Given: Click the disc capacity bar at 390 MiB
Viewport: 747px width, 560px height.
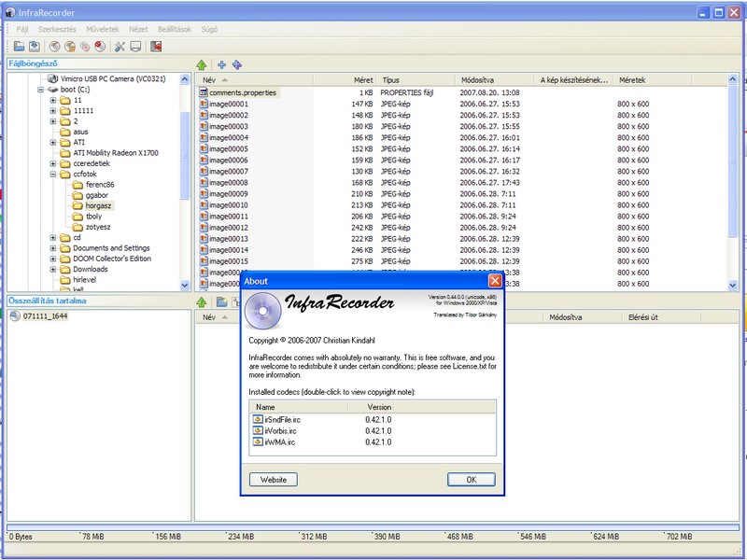Looking at the screenshot, I should [373, 527].
